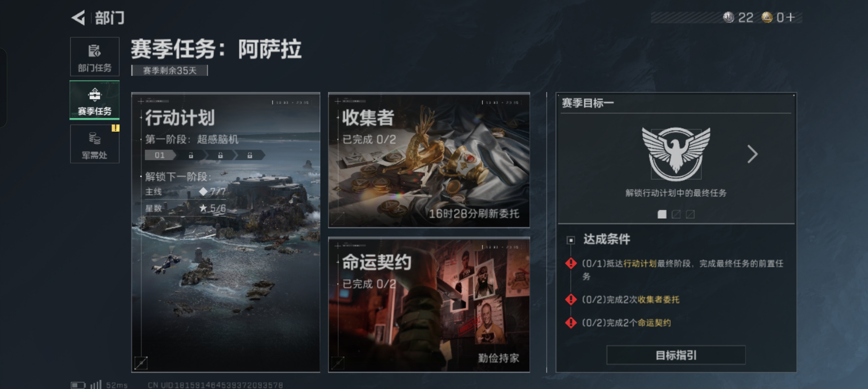The width and height of the screenshot is (868, 389).
Task: Open the 收集者 commission card
Action: coord(429,160)
